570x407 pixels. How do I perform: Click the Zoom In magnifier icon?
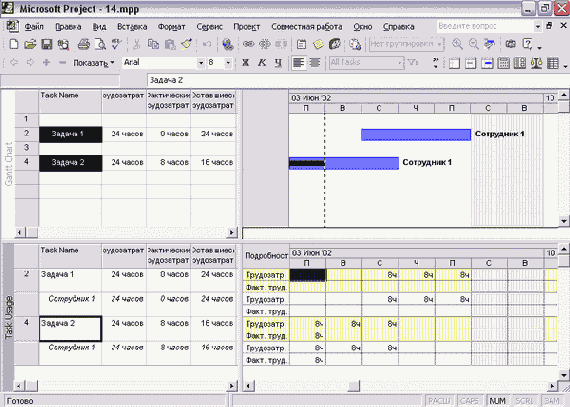[457, 44]
